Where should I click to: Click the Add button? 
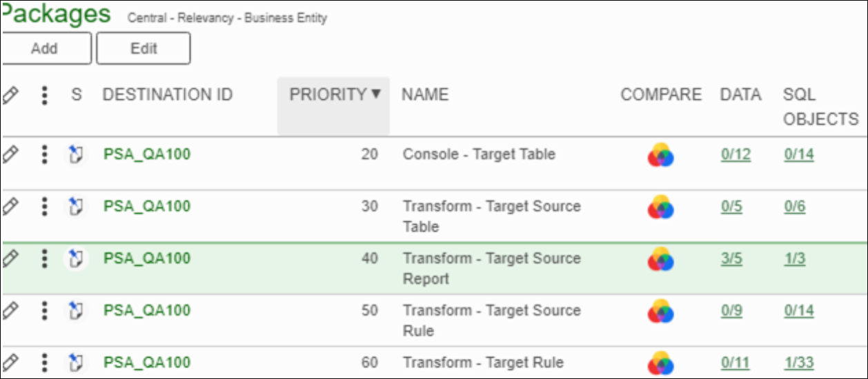45,48
